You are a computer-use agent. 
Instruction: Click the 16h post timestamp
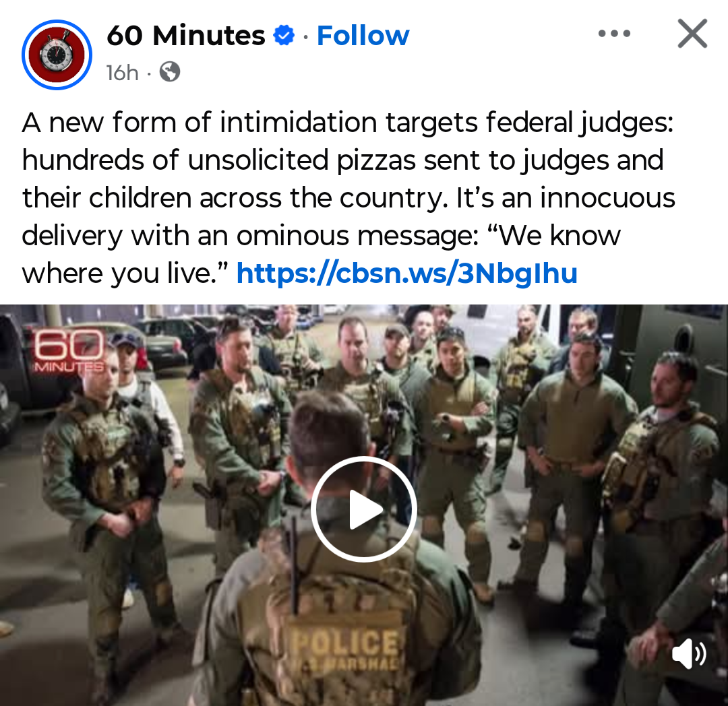[x=122, y=73]
